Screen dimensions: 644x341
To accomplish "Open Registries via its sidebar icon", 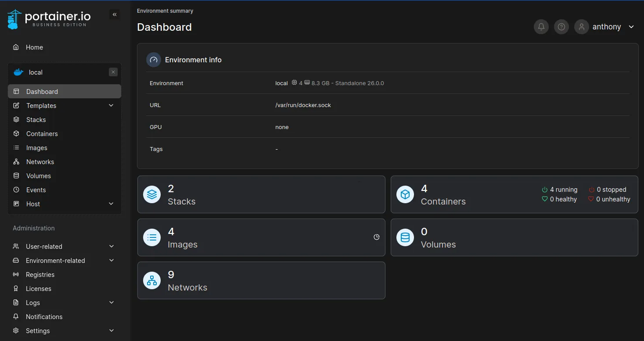I will 17,274.
